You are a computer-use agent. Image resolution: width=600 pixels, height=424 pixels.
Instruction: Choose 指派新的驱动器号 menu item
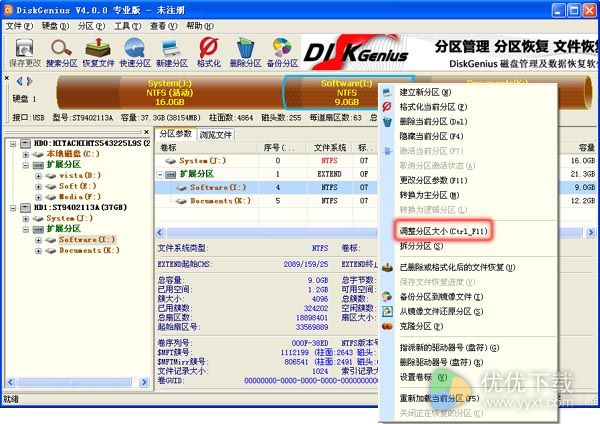tap(468, 348)
